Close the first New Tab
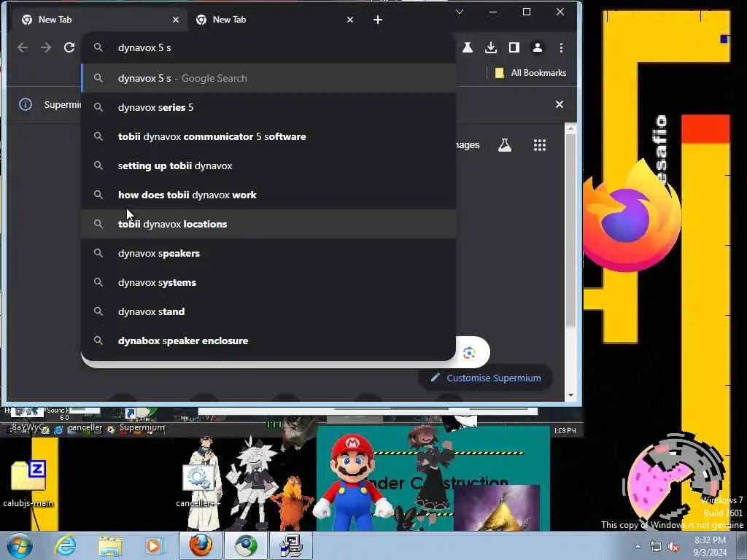Screen dimensions: 747x560 coord(176,20)
